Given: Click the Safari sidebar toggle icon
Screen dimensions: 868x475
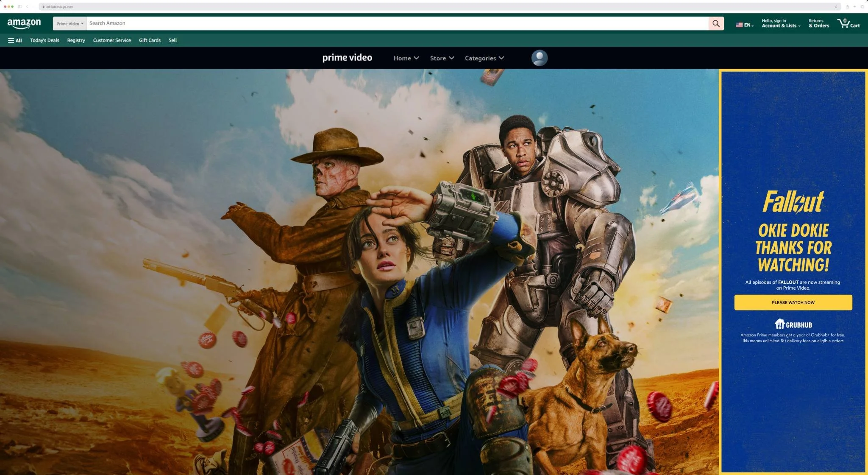Looking at the screenshot, I should (20, 6).
